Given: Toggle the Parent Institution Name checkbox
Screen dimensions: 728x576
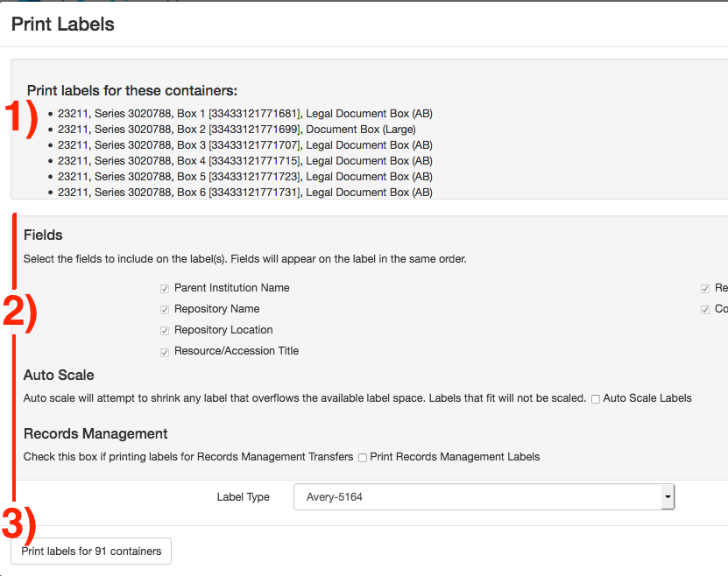Looking at the screenshot, I should [x=165, y=288].
